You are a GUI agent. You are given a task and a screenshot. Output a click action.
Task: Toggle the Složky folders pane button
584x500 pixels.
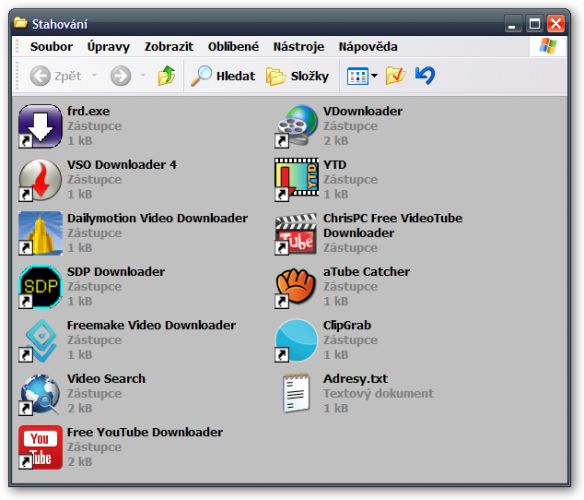pos(297,76)
